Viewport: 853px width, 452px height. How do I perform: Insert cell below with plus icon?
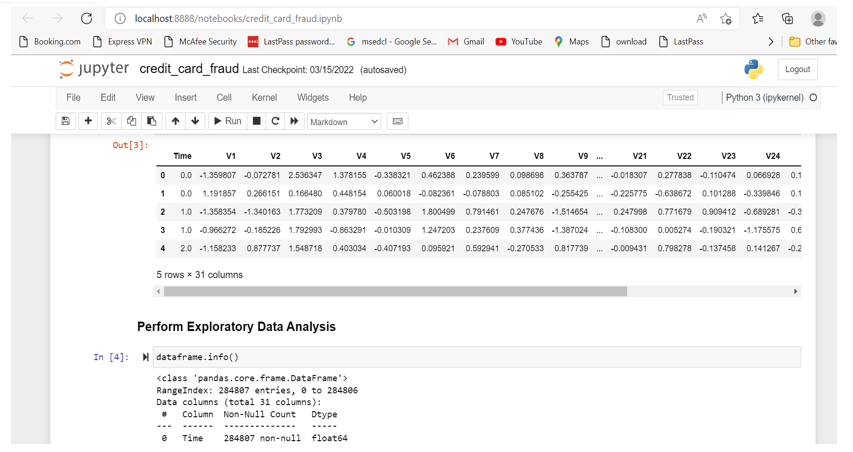pos(88,121)
